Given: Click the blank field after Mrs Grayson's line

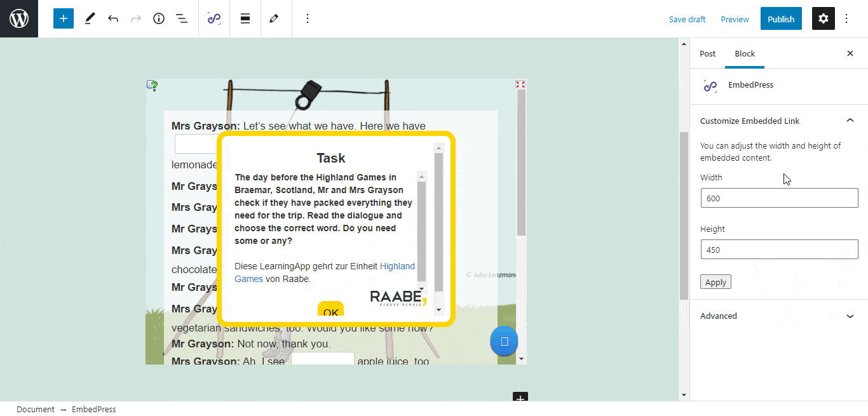Looking at the screenshot, I should [196, 144].
